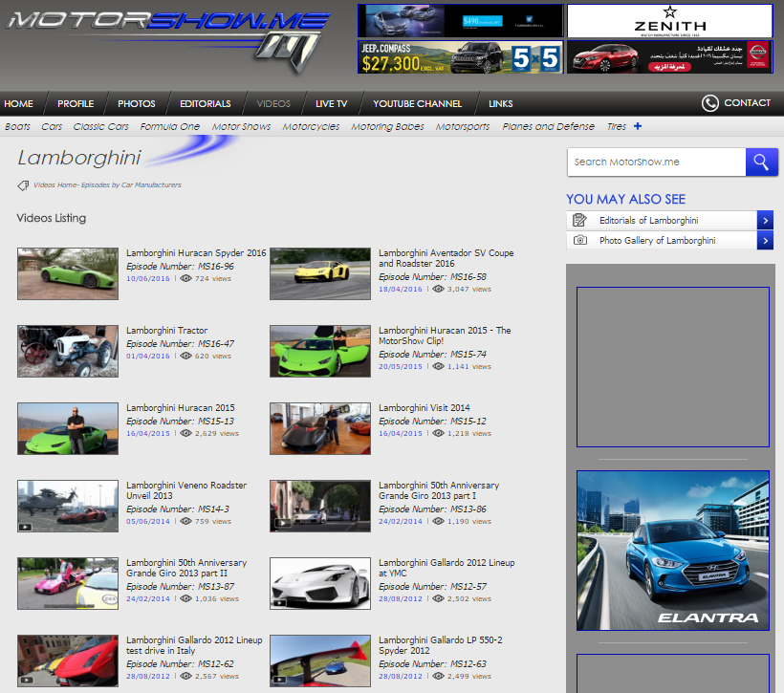The height and width of the screenshot is (693, 784).
Task: Click the phone icon beside Contact
Action: tap(709, 103)
